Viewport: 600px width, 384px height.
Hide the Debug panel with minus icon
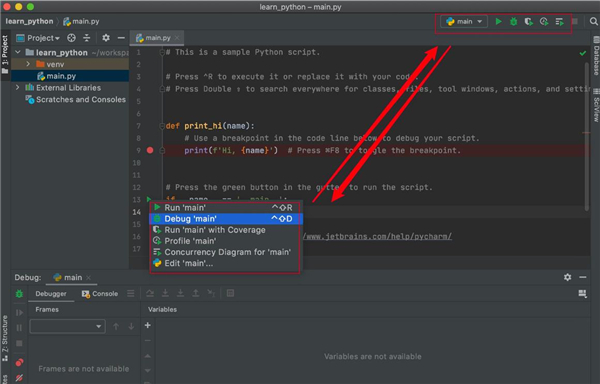pos(583,277)
